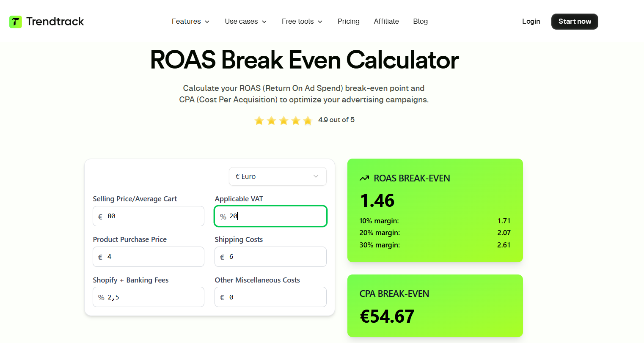Select the Product Purchase Price input field
The image size is (644, 343).
(x=148, y=257)
